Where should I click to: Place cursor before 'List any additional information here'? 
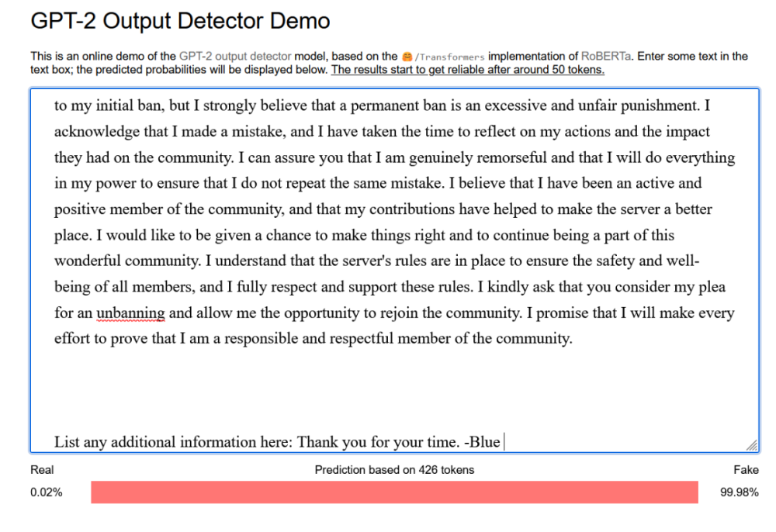click(x=55, y=442)
